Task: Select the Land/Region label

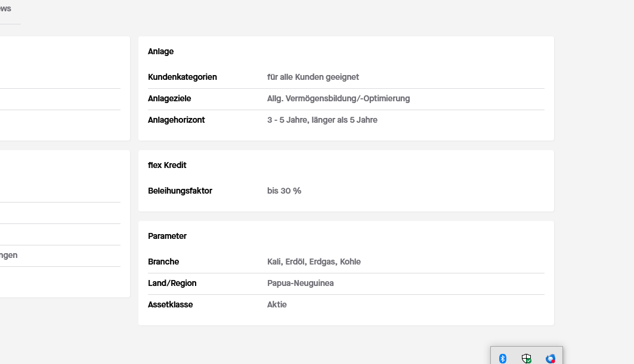Action: (172, 283)
